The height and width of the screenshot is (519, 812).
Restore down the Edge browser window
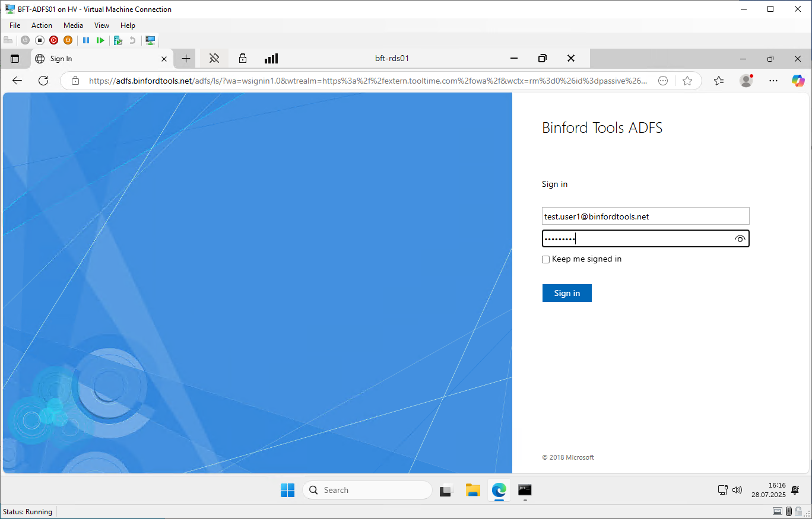[x=770, y=59]
